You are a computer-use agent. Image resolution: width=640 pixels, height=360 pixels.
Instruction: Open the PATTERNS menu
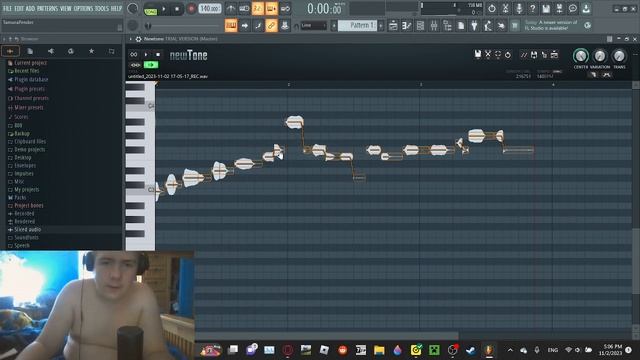[47, 8]
